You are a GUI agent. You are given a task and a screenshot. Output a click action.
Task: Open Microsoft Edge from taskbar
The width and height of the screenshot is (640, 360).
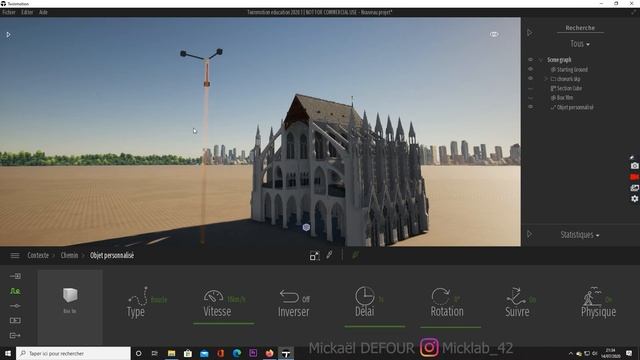click(237, 353)
